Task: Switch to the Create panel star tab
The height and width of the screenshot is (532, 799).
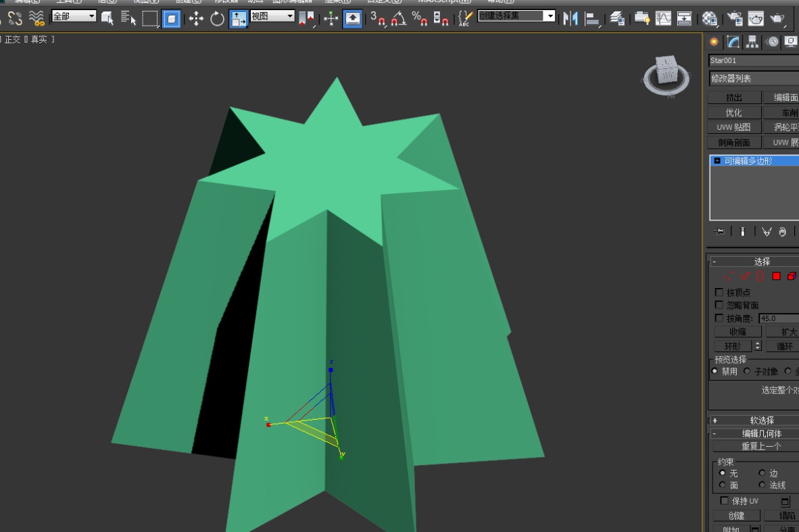Action: pos(714,42)
